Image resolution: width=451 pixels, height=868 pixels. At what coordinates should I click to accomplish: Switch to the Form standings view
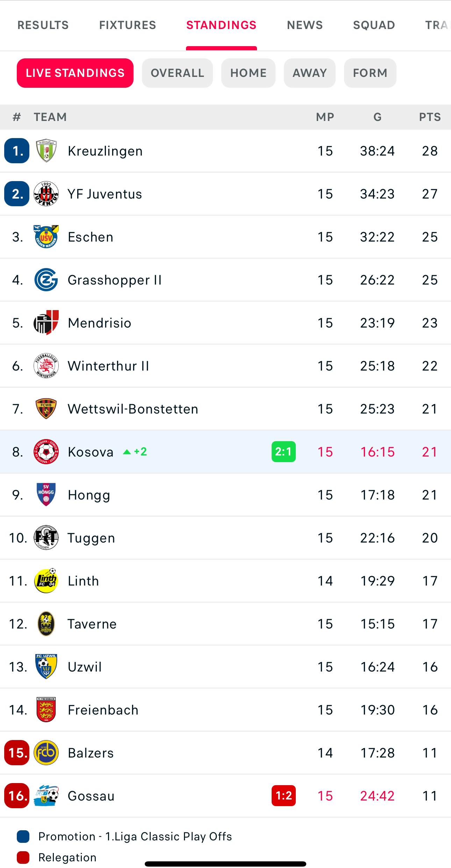[370, 73]
